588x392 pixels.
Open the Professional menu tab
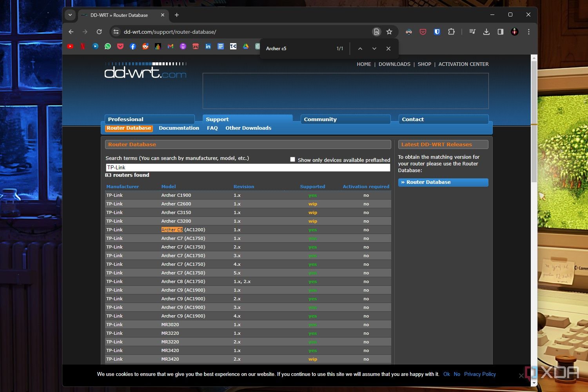pos(150,119)
